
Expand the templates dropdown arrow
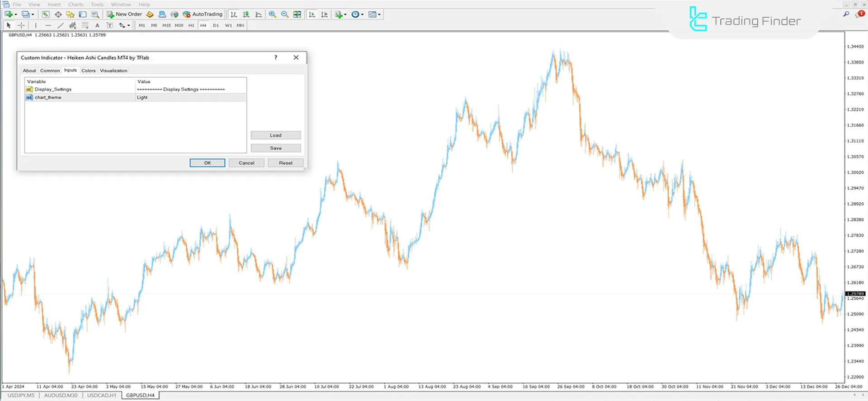379,14
